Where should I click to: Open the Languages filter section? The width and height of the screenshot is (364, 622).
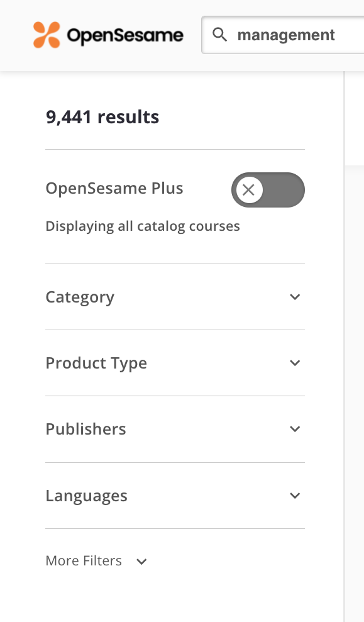(x=175, y=496)
